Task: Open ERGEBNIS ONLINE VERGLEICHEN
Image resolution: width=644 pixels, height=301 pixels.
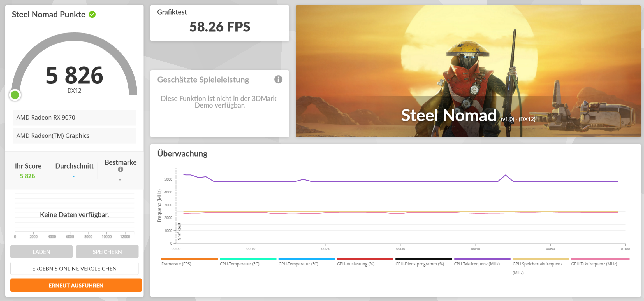Action: point(74,268)
